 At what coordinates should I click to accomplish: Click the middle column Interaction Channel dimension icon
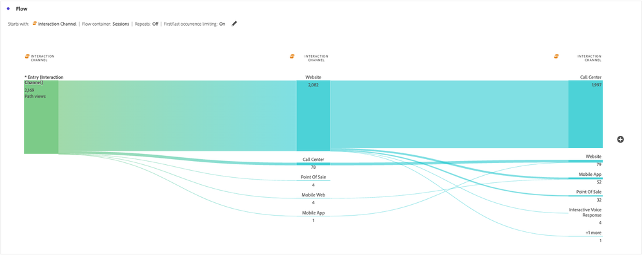292,56
